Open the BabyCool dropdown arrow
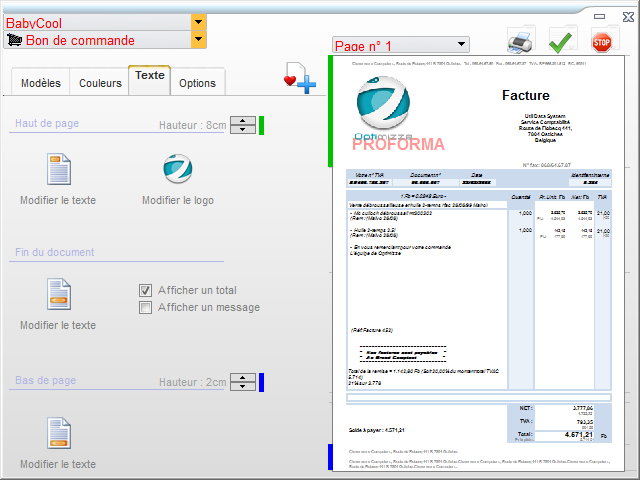 pos(199,22)
